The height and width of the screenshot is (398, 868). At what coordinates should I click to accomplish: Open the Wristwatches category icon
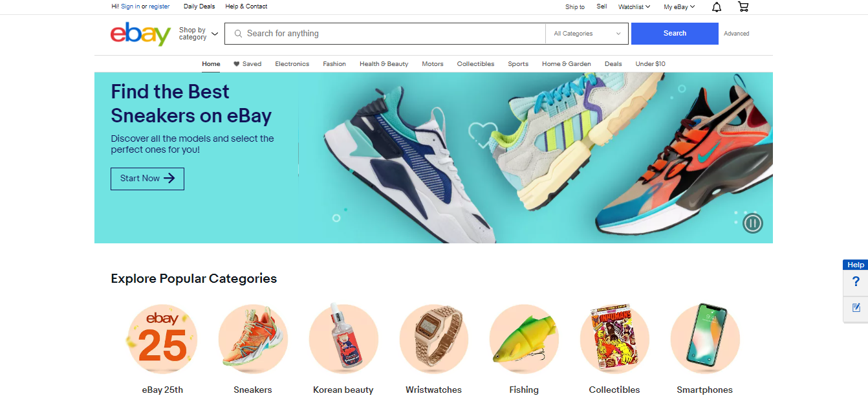434,339
